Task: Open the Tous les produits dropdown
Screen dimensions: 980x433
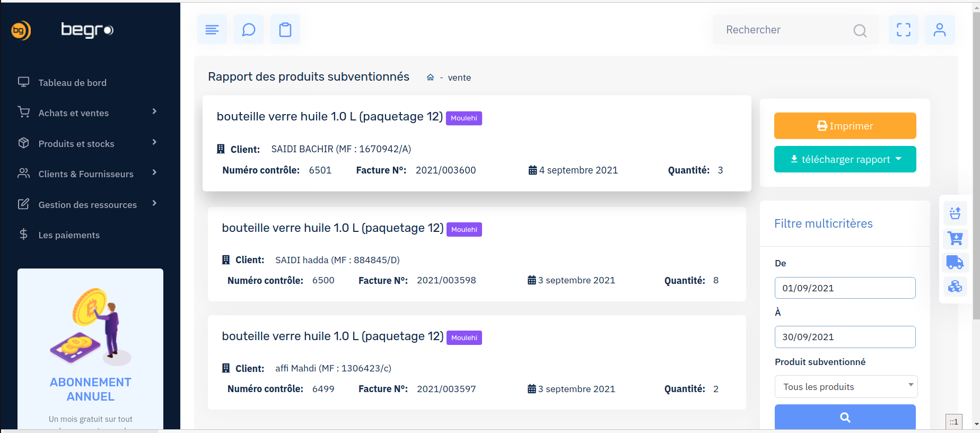Action: tap(846, 387)
